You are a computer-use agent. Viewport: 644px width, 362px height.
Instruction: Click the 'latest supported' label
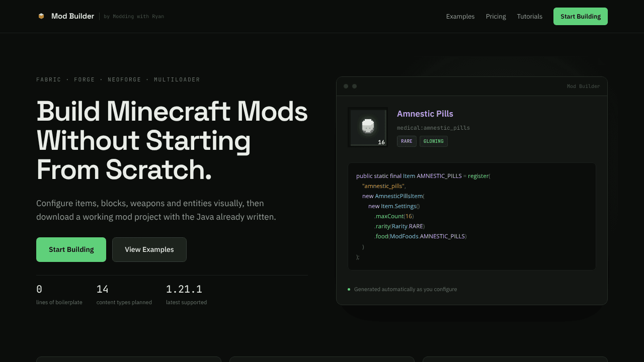(x=186, y=302)
